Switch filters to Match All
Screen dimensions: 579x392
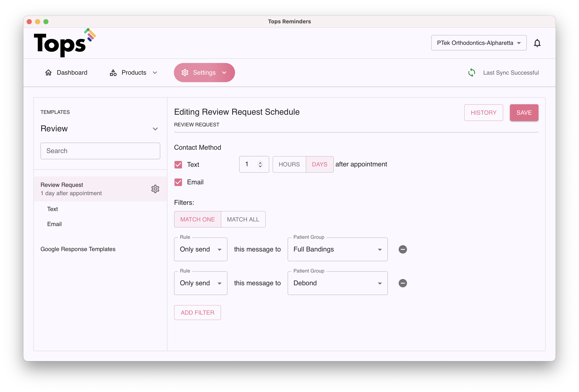tap(243, 219)
